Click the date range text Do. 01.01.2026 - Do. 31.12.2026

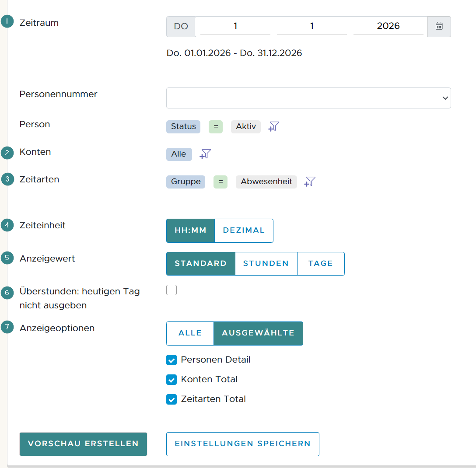(x=234, y=53)
